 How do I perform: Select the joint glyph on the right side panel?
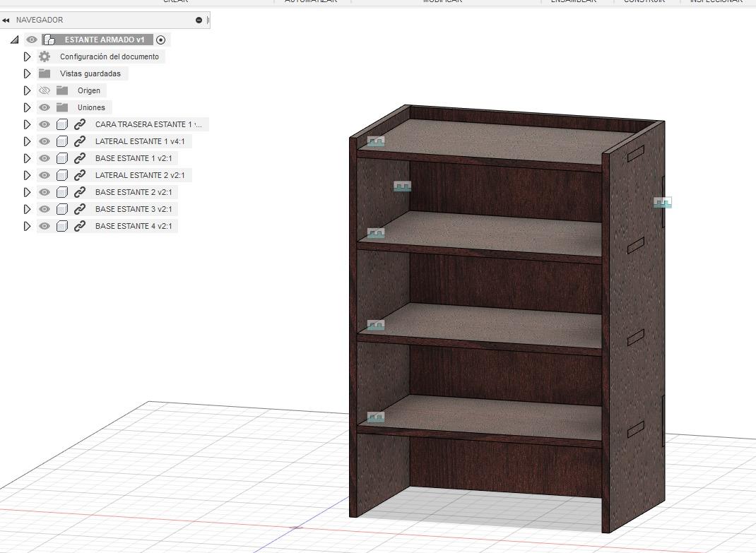[663, 203]
